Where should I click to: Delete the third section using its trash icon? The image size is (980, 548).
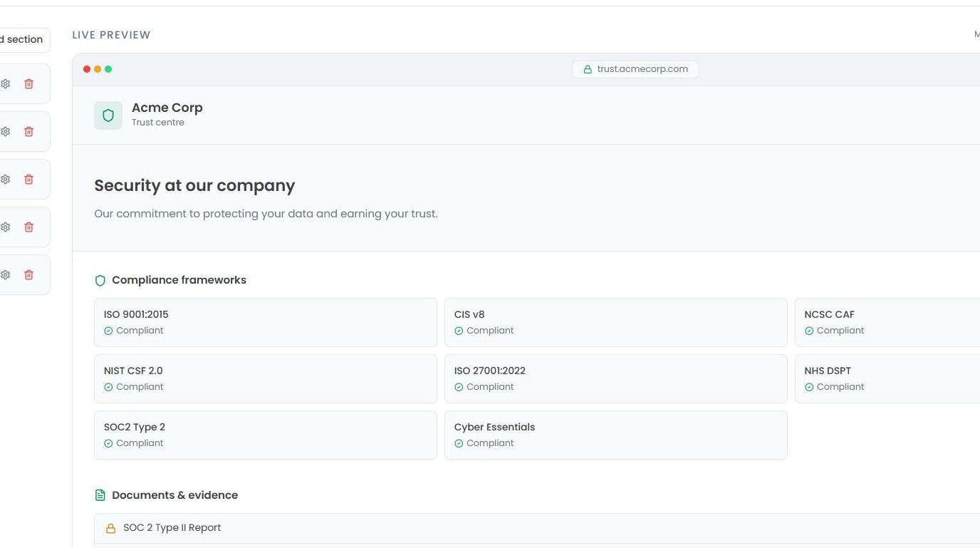[x=29, y=180]
